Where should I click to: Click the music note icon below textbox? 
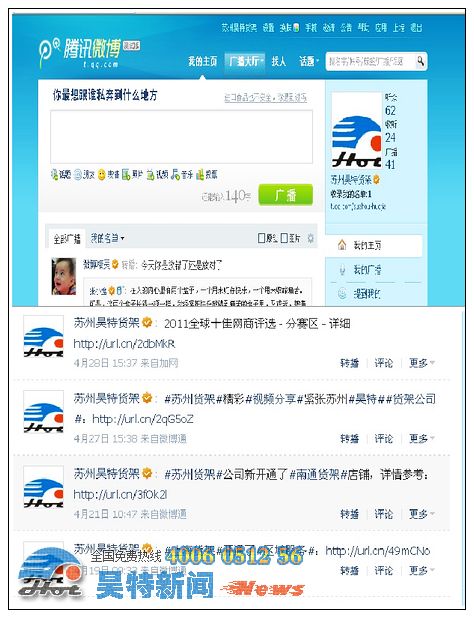pyautogui.click(x=175, y=174)
